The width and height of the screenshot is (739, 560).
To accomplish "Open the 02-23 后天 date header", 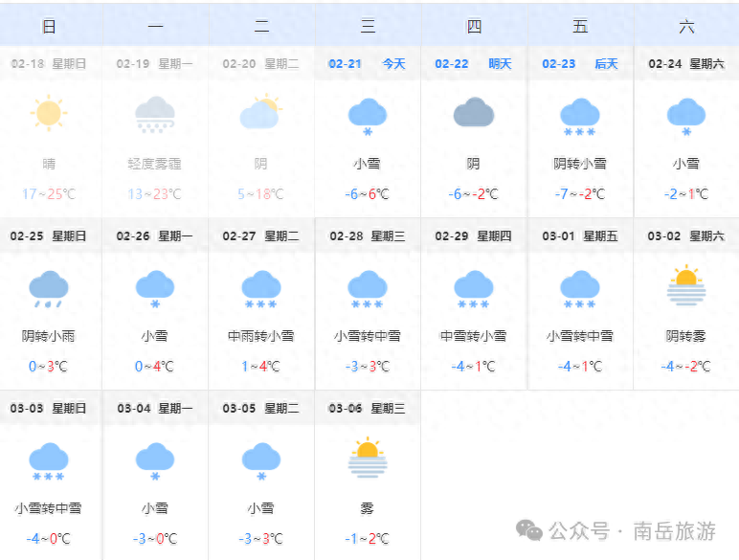I will pos(580,63).
